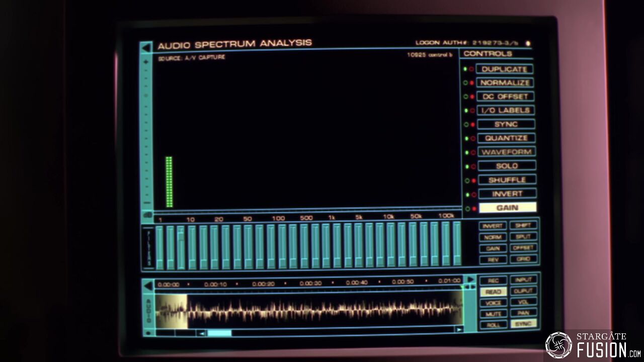Click the CONTROLS panel heading
The image size is (644, 362).
[488, 54]
